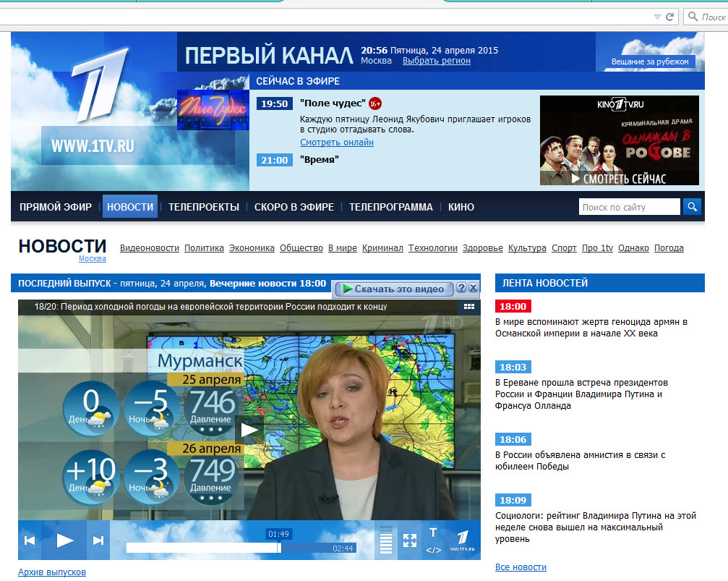Open 'Экономика' news category
The image size is (728, 581).
click(x=252, y=248)
